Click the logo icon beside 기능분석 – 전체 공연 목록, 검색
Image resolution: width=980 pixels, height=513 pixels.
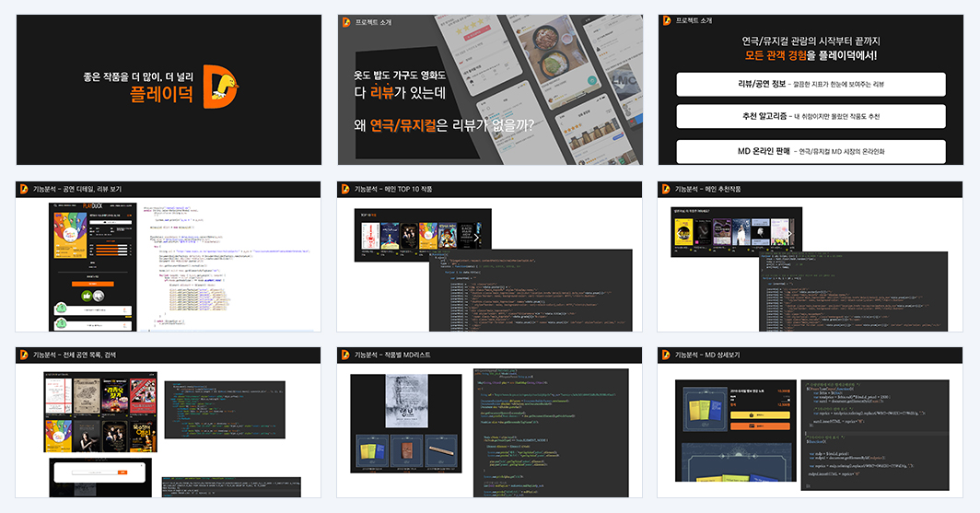coord(24,355)
